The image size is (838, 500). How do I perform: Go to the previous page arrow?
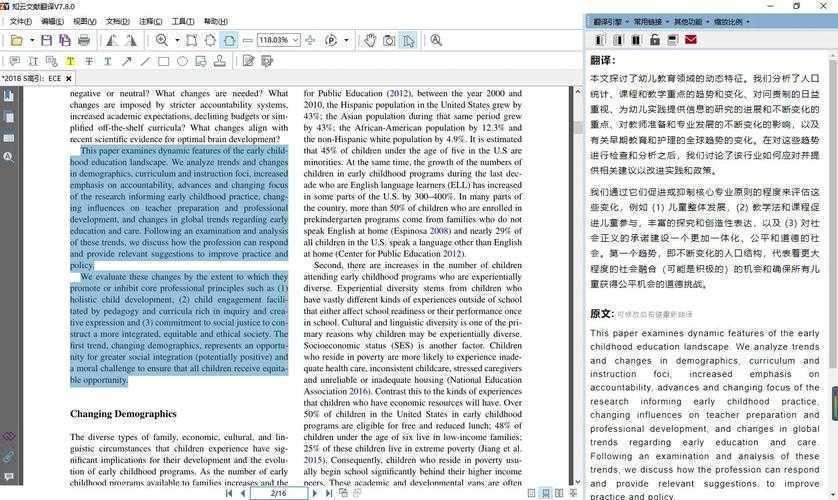(243, 493)
